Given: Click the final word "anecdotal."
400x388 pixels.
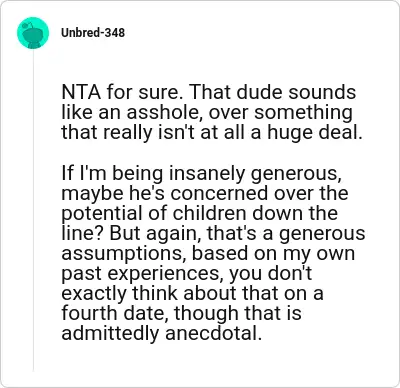Looking at the screenshot, I should point(213,333).
